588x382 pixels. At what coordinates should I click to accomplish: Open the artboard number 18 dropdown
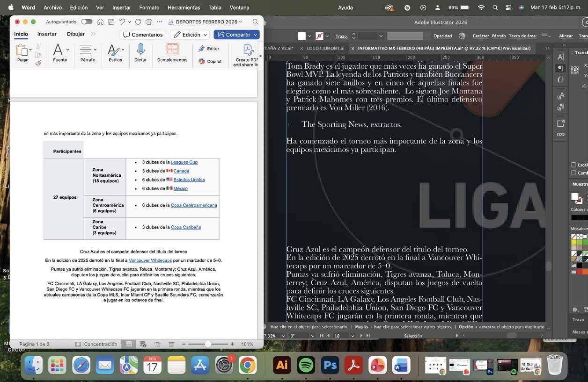(x=353, y=336)
